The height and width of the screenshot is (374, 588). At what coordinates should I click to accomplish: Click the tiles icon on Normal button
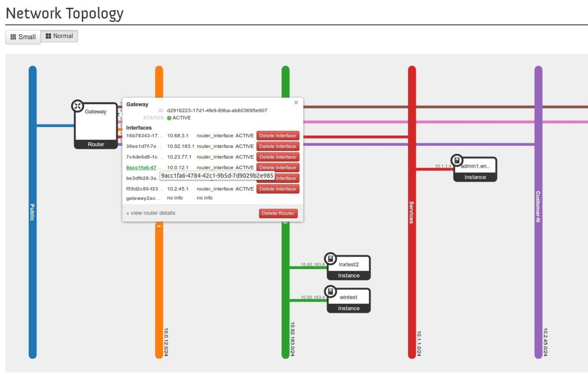click(48, 36)
